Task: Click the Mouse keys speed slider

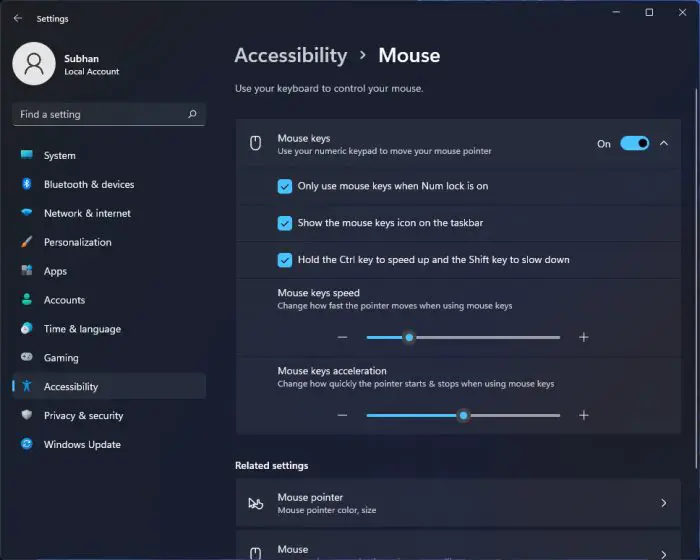Action: tap(463, 337)
